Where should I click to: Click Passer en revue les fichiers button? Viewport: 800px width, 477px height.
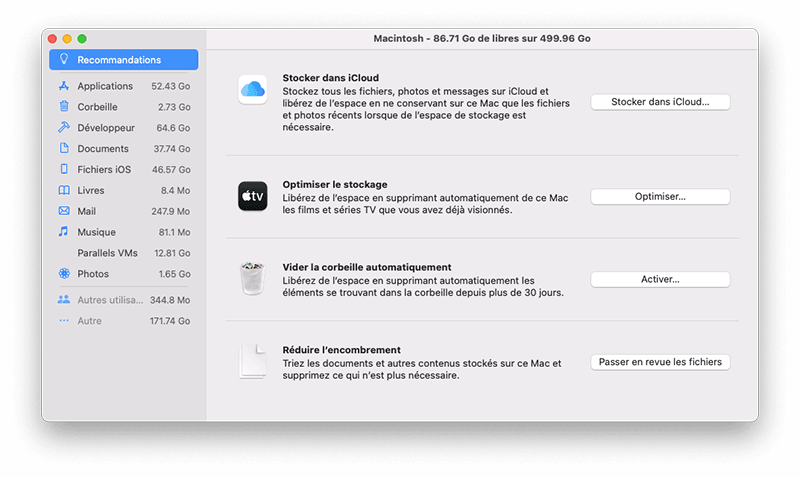click(660, 362)
